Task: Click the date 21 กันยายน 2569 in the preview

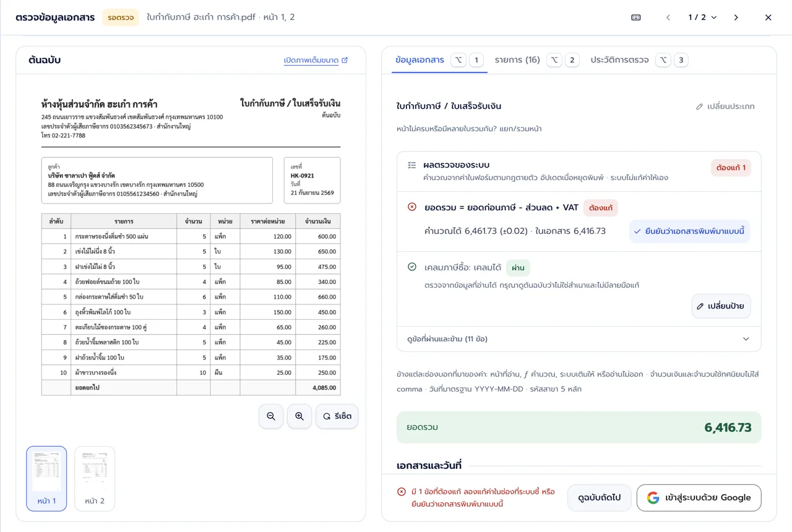Action: 312,193
